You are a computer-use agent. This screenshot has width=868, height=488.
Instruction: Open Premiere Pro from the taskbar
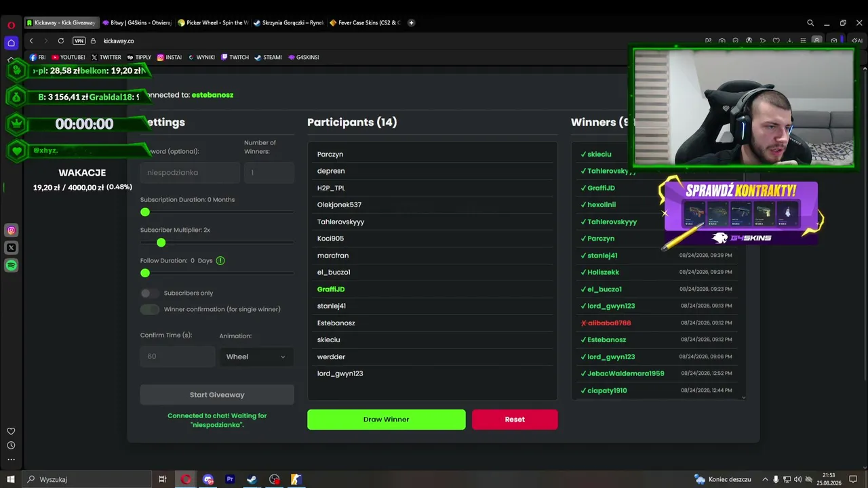click(230, 479)
